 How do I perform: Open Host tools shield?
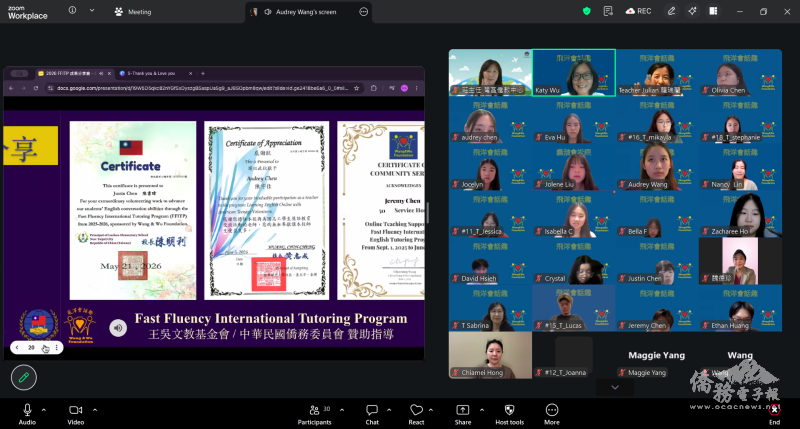pyautogui.click(x=509, y=414)
